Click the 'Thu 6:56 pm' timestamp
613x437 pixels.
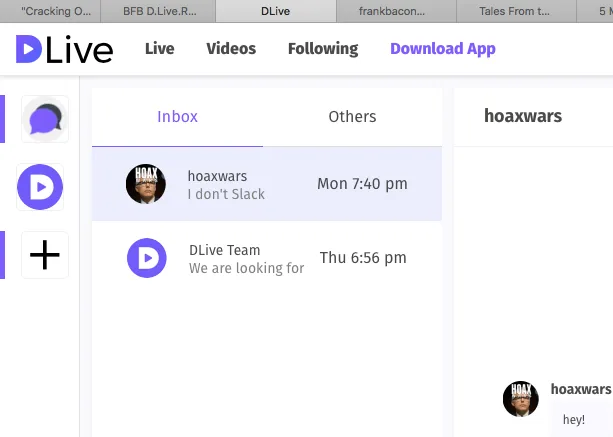pos(363,258)
